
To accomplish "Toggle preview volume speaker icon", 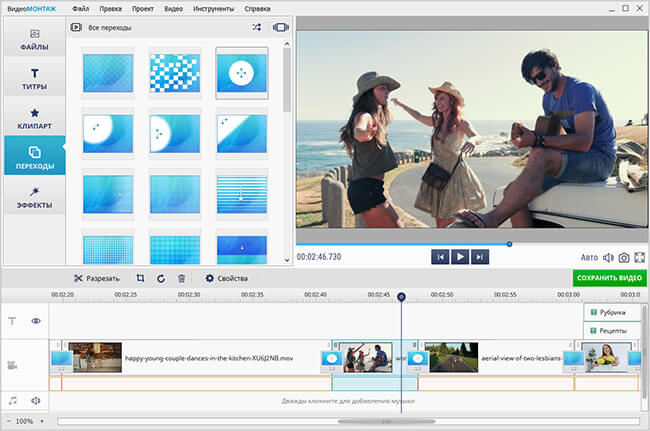I will 607,258.
